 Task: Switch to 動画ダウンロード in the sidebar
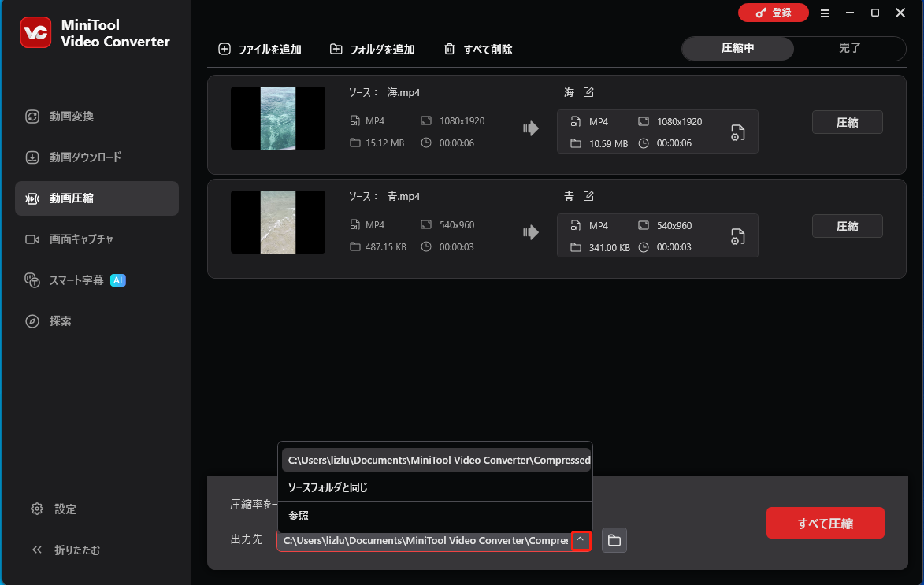83,157
